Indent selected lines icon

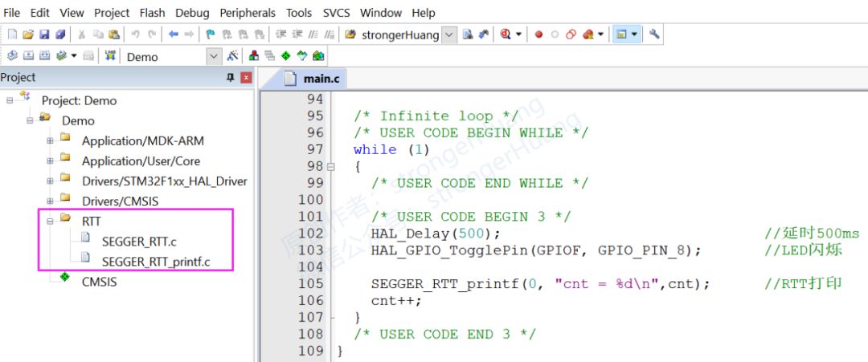click(281, 35)
